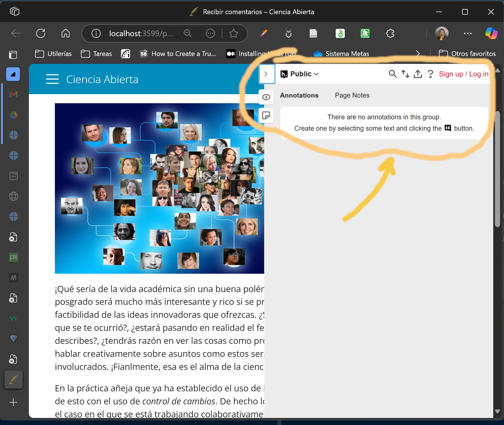The height and width of the screenshot is (425, 504).
Task: Click the Copilot icon in toolbar
Action: 491,33
